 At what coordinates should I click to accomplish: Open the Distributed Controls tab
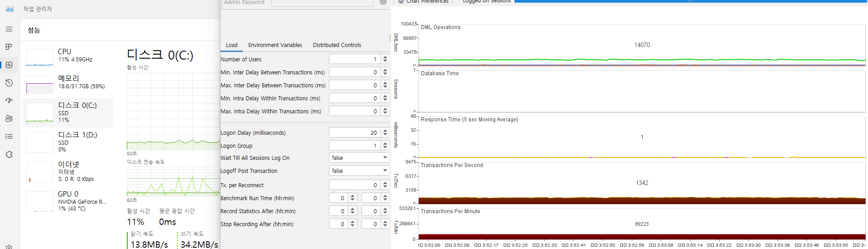point(337,45)
